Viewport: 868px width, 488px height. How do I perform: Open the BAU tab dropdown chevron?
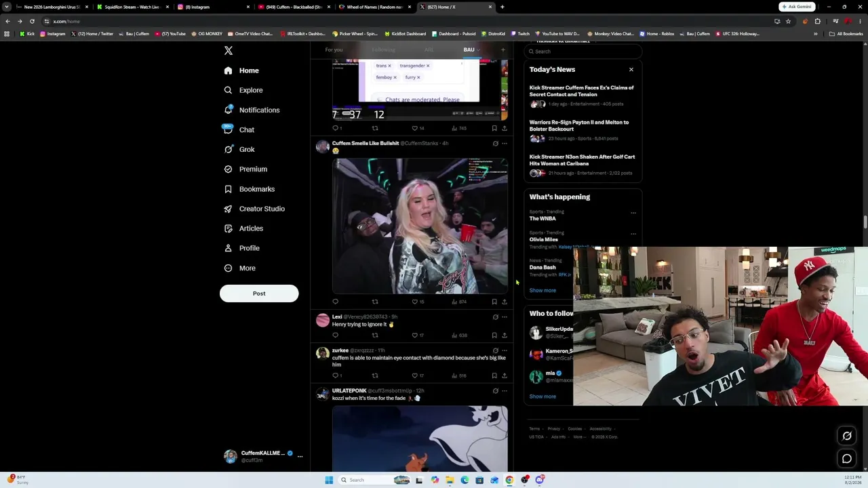coord(478,49)
